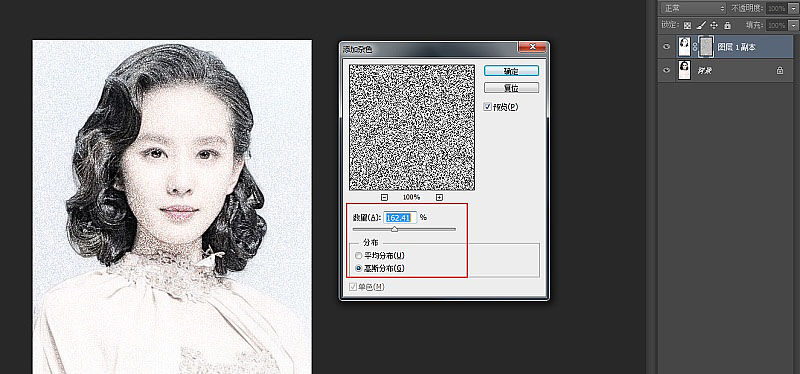Hide the 图层 1 副本 layer
The height and width of the screenshot is (374, 800).
[x=666, y=47]
